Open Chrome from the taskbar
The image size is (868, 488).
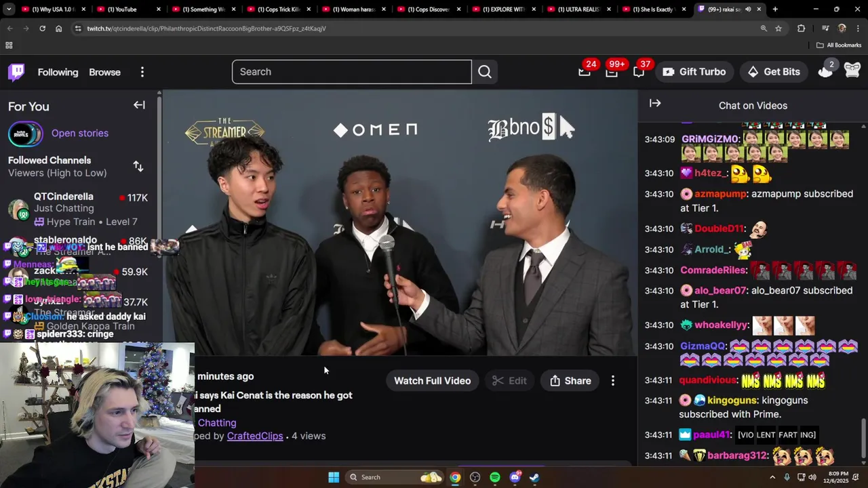(x=455, y=477)
